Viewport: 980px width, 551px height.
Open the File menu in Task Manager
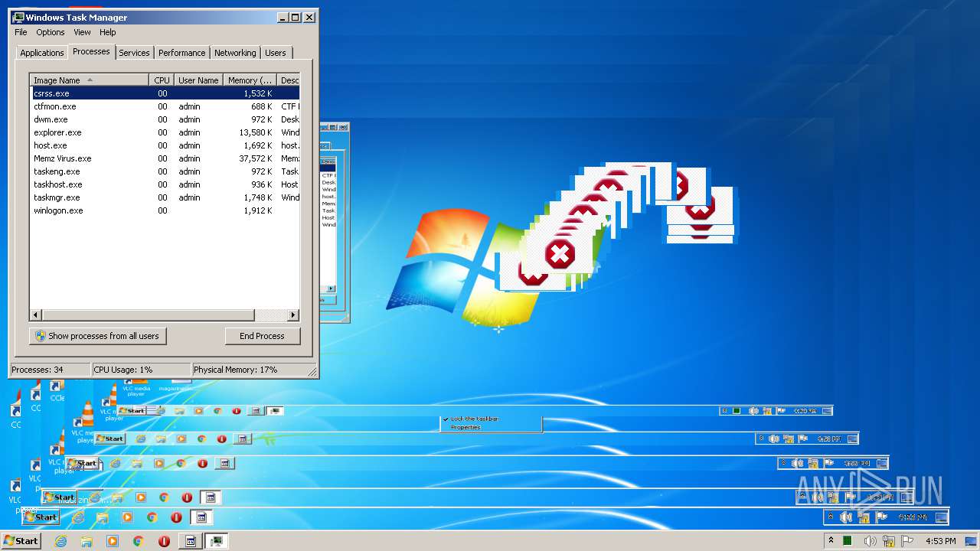pos(21,32)
